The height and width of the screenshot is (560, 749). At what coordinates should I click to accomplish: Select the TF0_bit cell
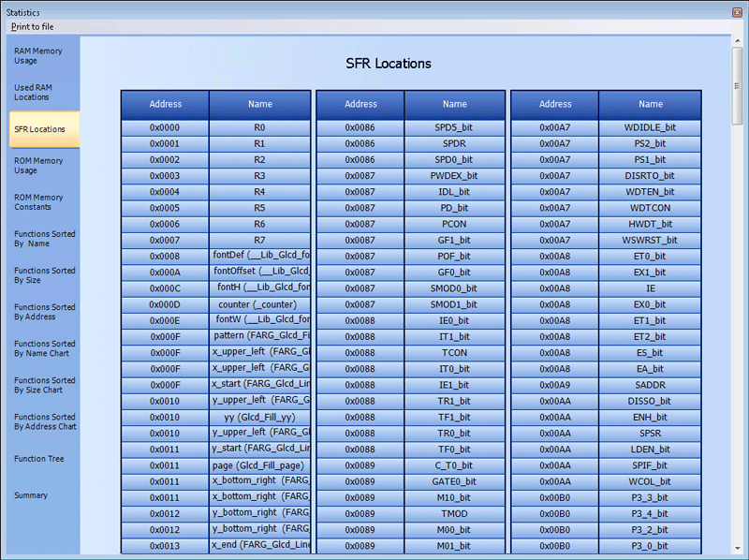point(454,449)
